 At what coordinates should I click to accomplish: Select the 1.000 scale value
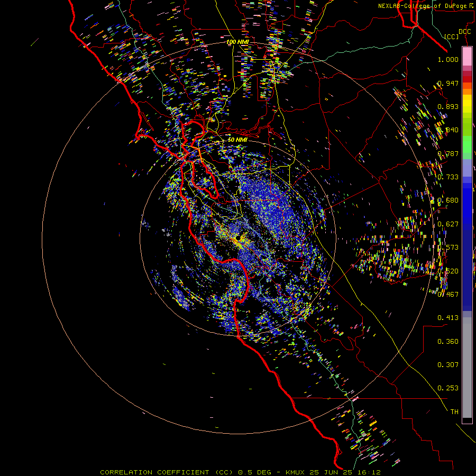(448, 59)
